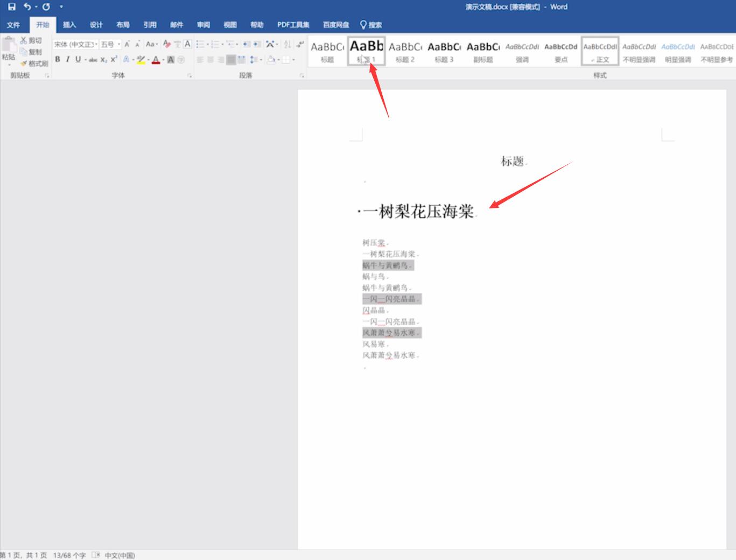Show or hide paragraph marks
Screen dimensions: 736x560
(x=300, y=44)
